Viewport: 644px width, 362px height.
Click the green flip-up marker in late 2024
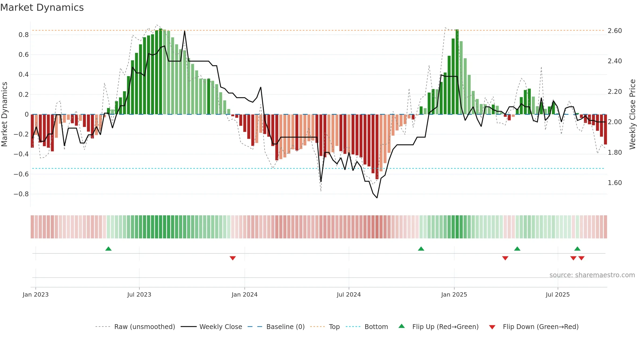(x=421, y=249)
